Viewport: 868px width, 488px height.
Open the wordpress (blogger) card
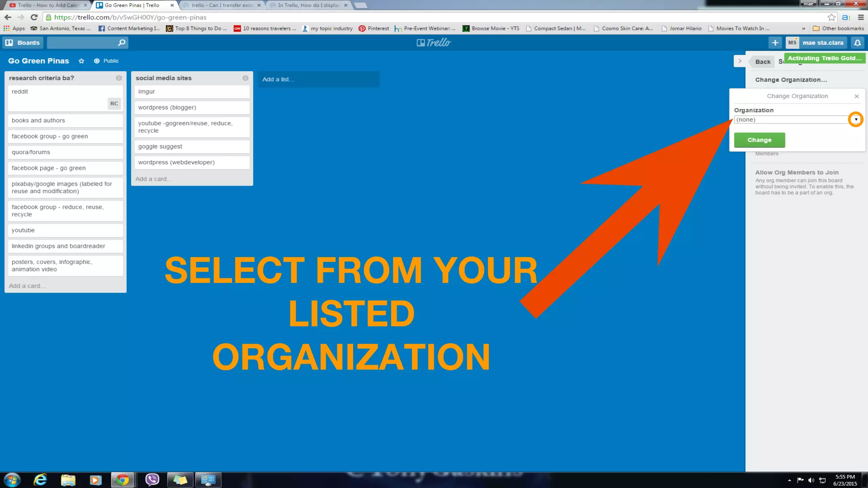pos(192,108)
